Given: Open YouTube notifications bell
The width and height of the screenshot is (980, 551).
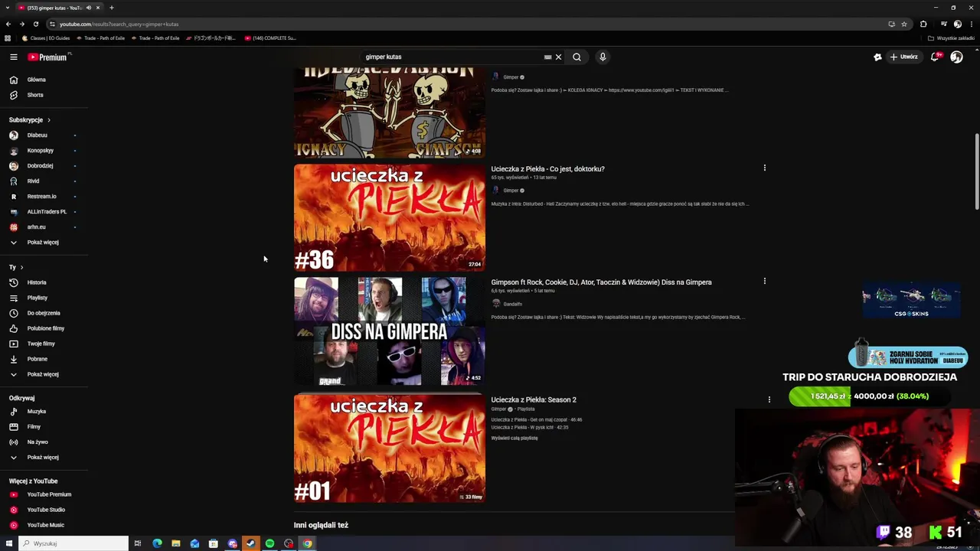Looking at the screenshot, I should (936, 57).
